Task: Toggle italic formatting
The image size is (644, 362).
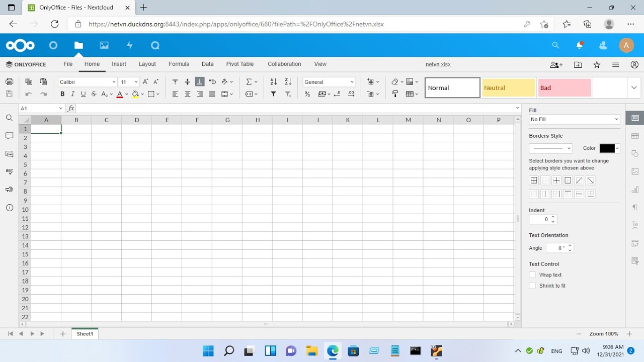Action: click(72, 94)
